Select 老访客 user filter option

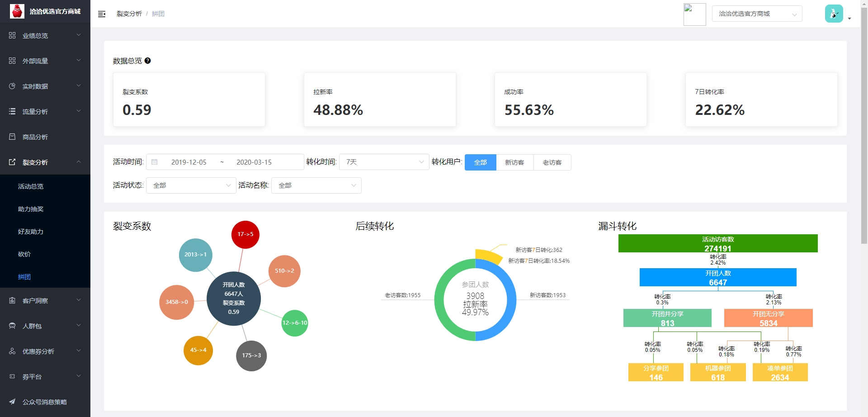[x=552, y=162]
